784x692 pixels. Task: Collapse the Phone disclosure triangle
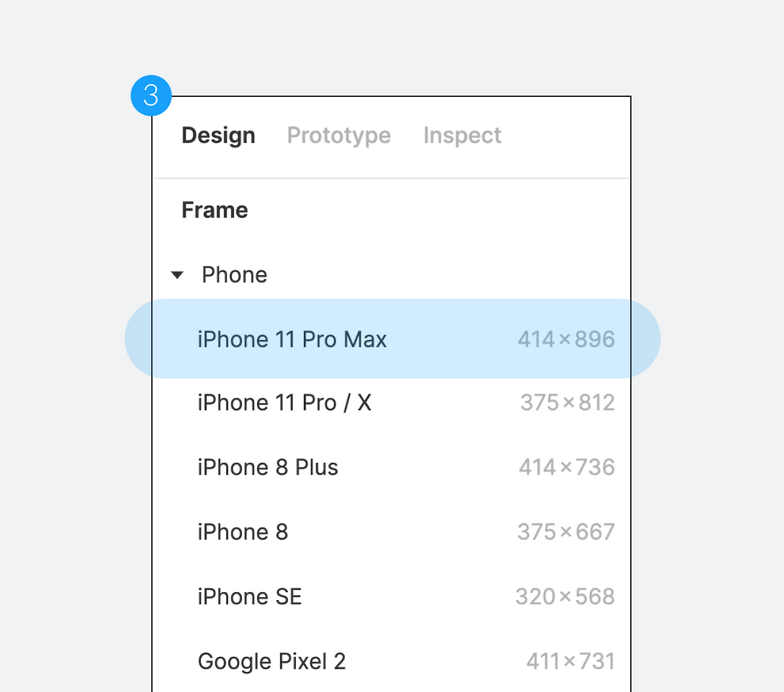coord(177,275)
